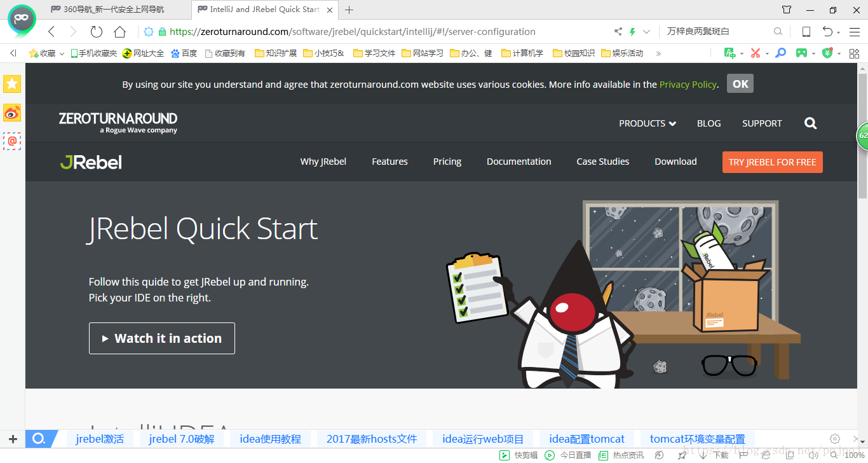Open the SUPPORT menu item
The width and height of the screenshot is (868, 463).
point(762,123)
